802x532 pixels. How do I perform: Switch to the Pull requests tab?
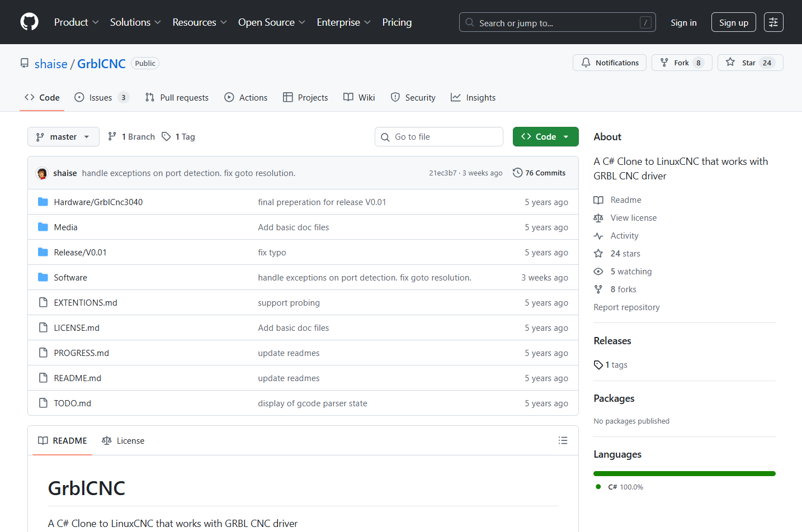coord(177,97)
